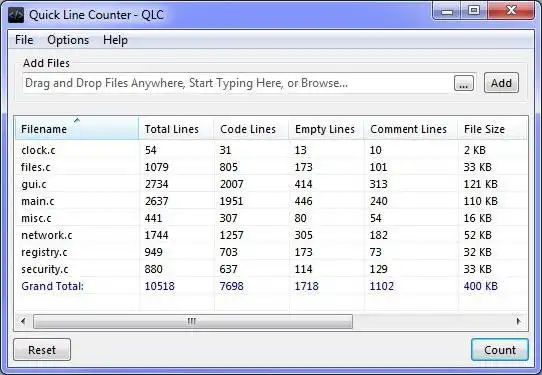The height and width of the screenshot is (375, 542).
Task: Click total lines value 10518
Action: pos(159,286)
